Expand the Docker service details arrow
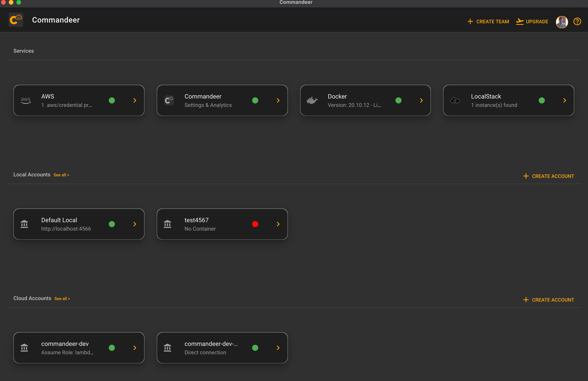 click(422, 100)
